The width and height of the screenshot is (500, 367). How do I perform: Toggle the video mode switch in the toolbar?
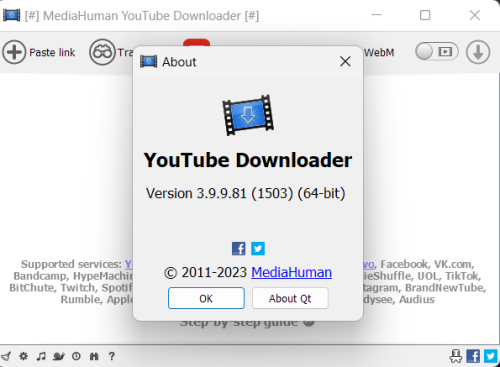(437, 52)
